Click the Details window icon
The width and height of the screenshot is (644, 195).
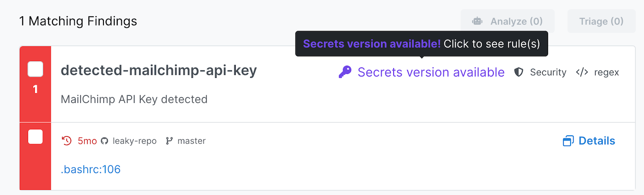pyautogui.click(x=568, y=141)
